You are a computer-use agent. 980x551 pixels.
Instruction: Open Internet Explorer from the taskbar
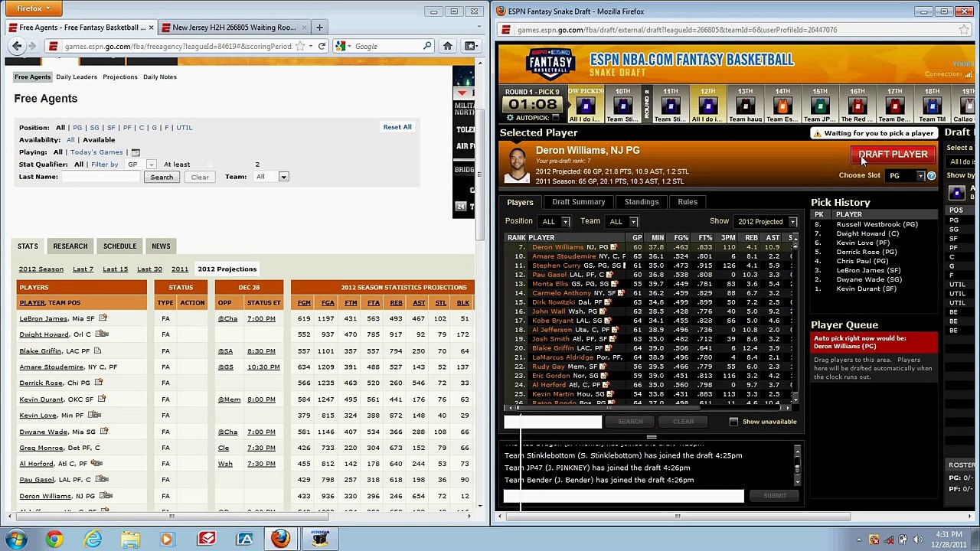coord(93,539)
